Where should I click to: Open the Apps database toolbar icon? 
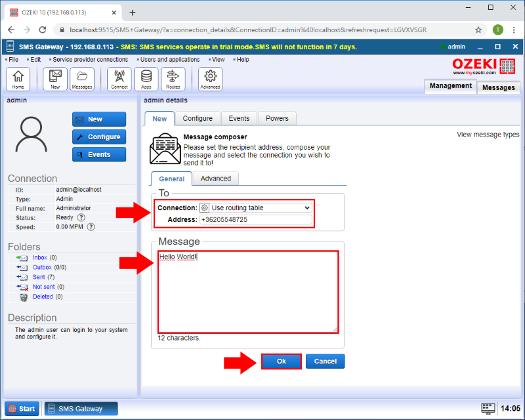[146, 79]
